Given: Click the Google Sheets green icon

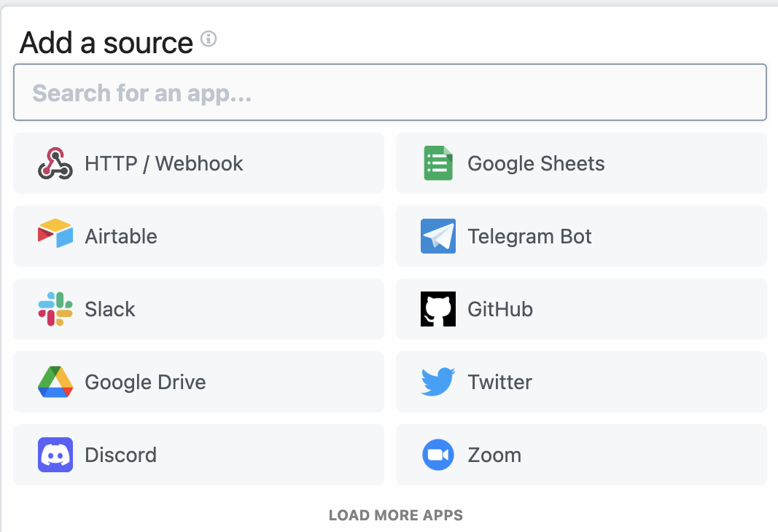Looking at the screenshot, I should click(438, 163).
